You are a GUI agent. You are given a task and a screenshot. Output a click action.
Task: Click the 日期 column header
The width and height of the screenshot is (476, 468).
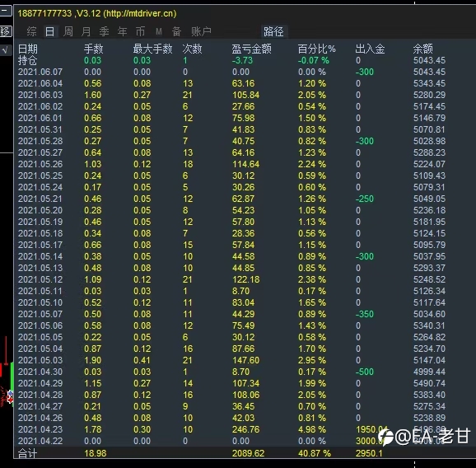[28, 49]
